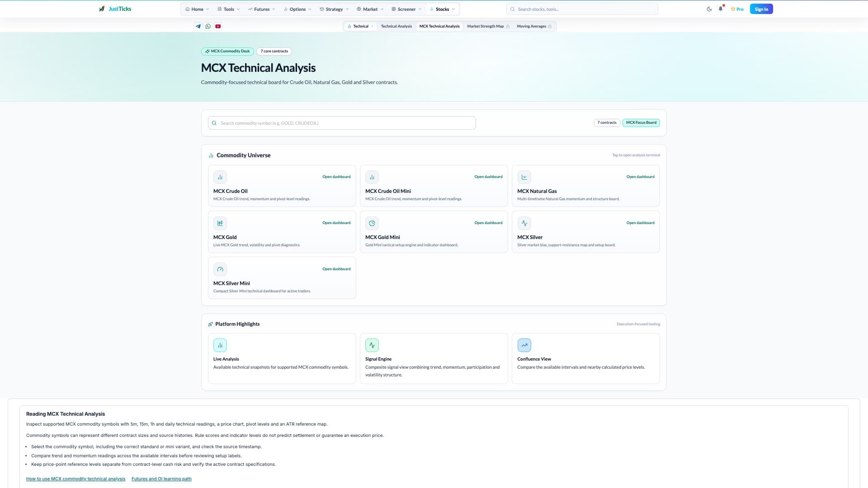Select the MCX Technical Analysis tab
The width and height of the screenshot is (868, 488).
pos(439,26)
